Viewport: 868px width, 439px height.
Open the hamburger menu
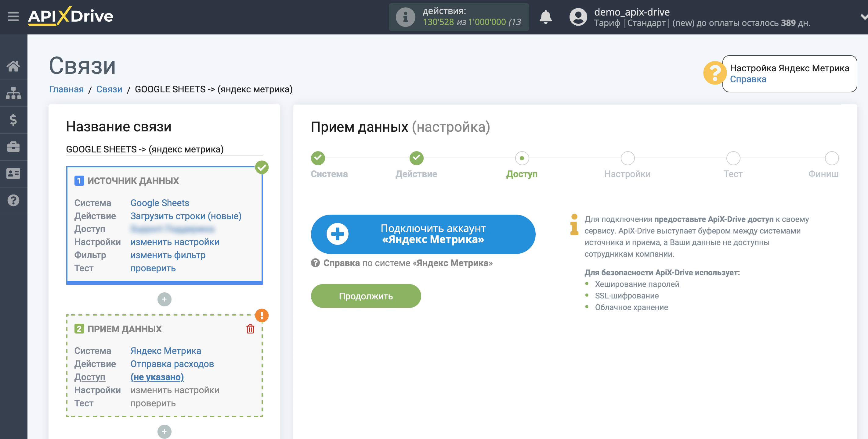click(x=13, y=16)
